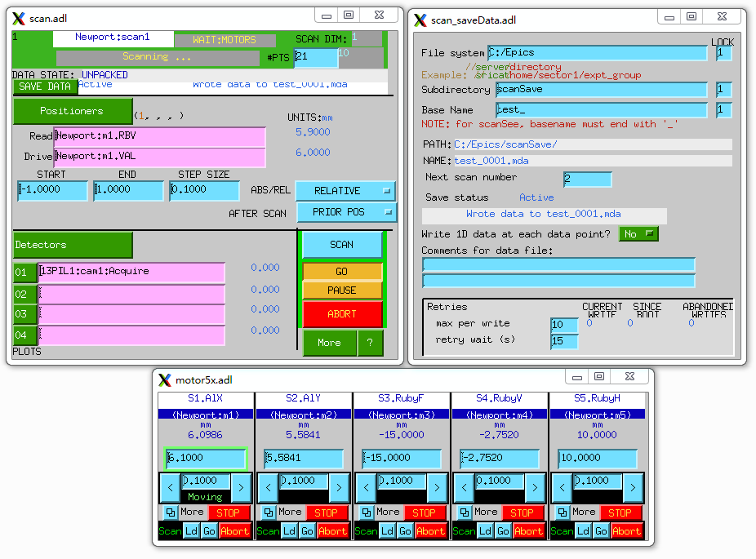Click the second comments line field

tap(558, 281)
